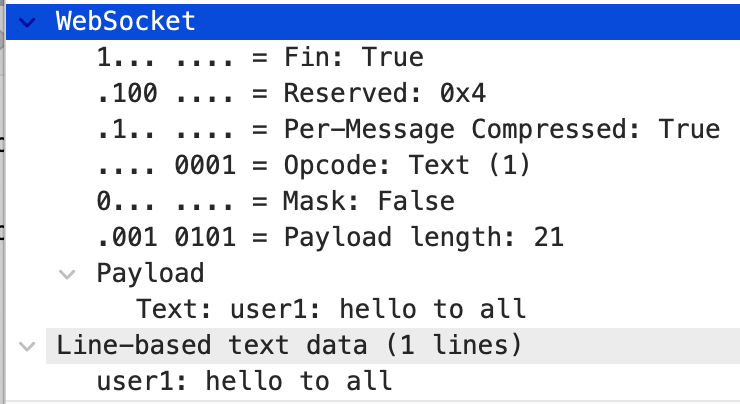The image size is (740, 404).
Task: Select the Opcode: Text (1) field
Action: [406, 166]
